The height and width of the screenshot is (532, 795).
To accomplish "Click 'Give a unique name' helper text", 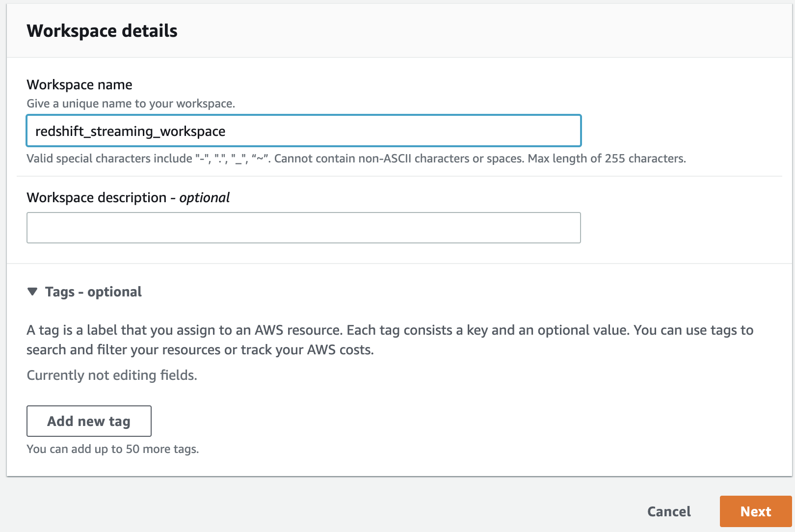I will (131, 104).
